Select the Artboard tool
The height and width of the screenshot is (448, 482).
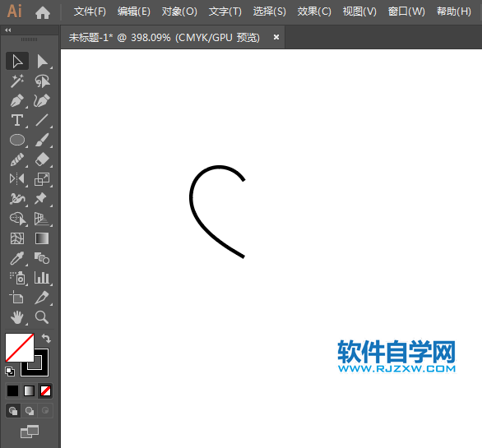coord(17,298)
